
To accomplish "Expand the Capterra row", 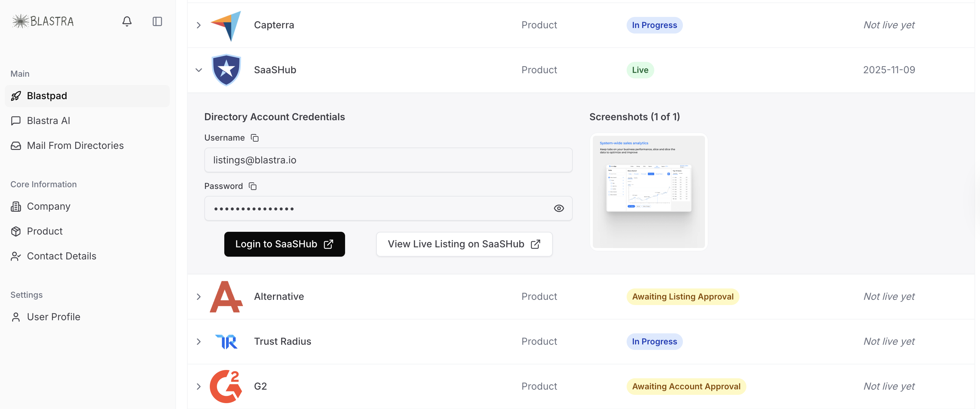I will [x=198, y=25].
